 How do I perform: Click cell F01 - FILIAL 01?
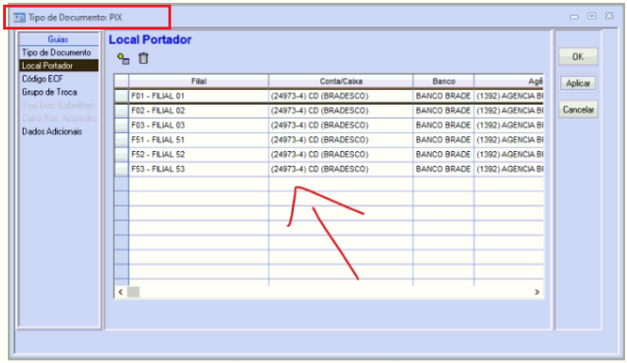[x=199, y=96]
